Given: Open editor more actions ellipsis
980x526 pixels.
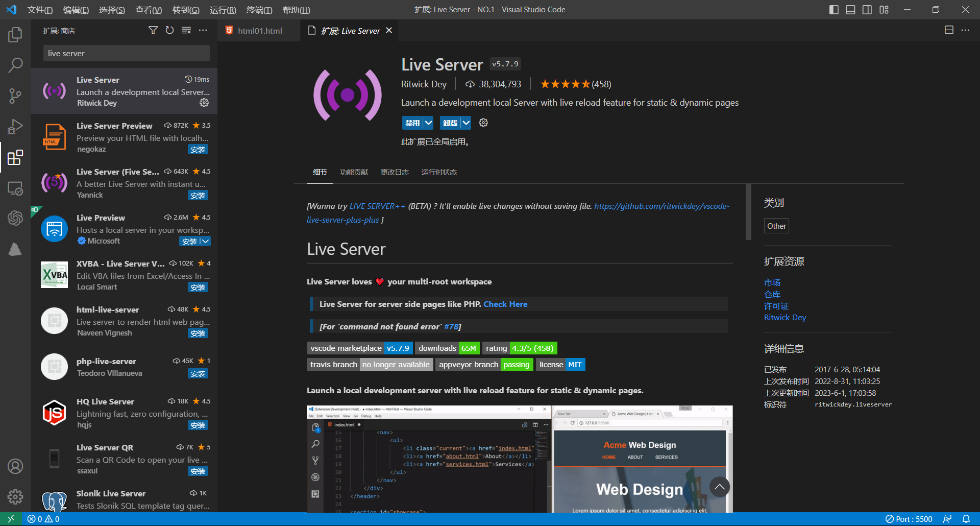Looking at the screenshot, I should [965, 30].
